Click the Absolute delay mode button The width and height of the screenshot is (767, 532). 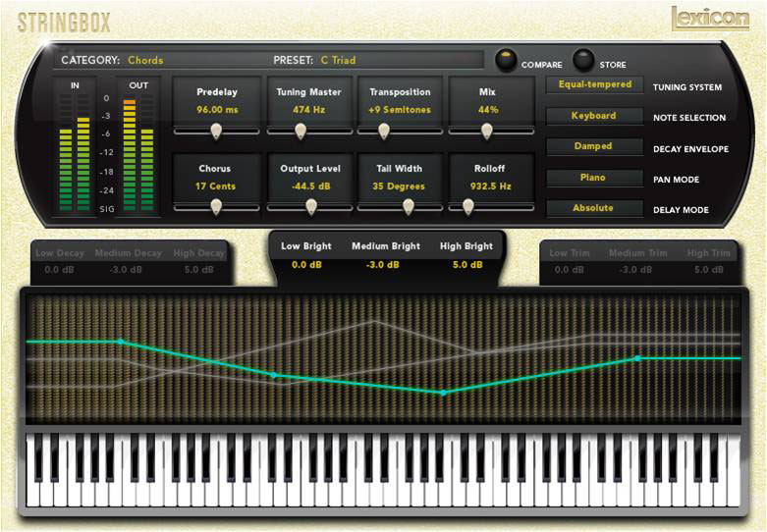[594, 208]
